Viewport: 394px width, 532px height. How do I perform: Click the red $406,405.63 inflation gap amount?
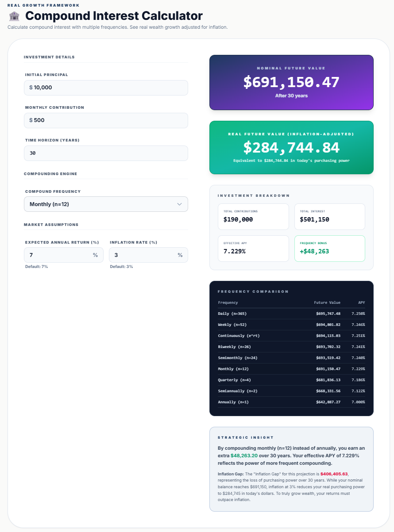tap(334, 474)
